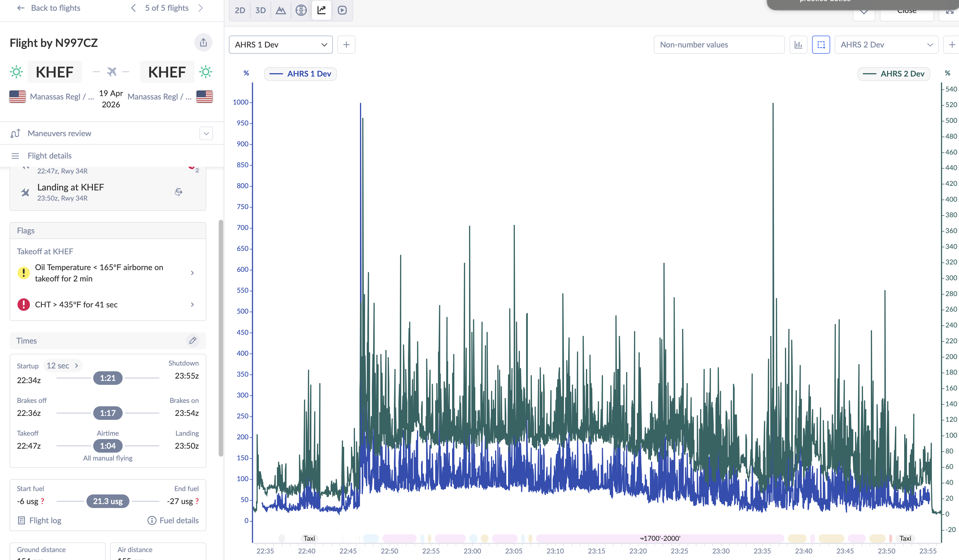Screen dimensions: 959x560
Task: Click the start fuel question mark
Action: [x=42, y=502]
